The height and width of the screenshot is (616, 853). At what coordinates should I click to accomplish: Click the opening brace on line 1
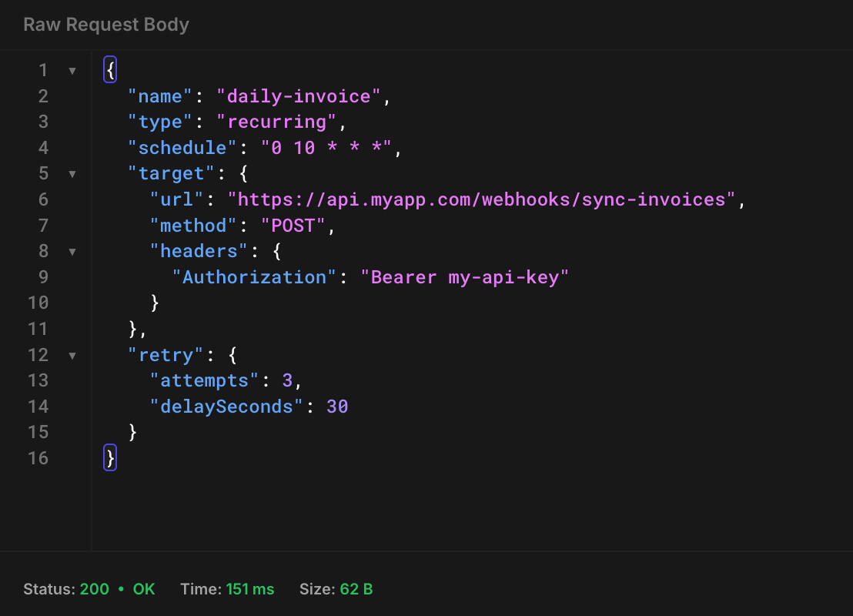click(110, 71)
